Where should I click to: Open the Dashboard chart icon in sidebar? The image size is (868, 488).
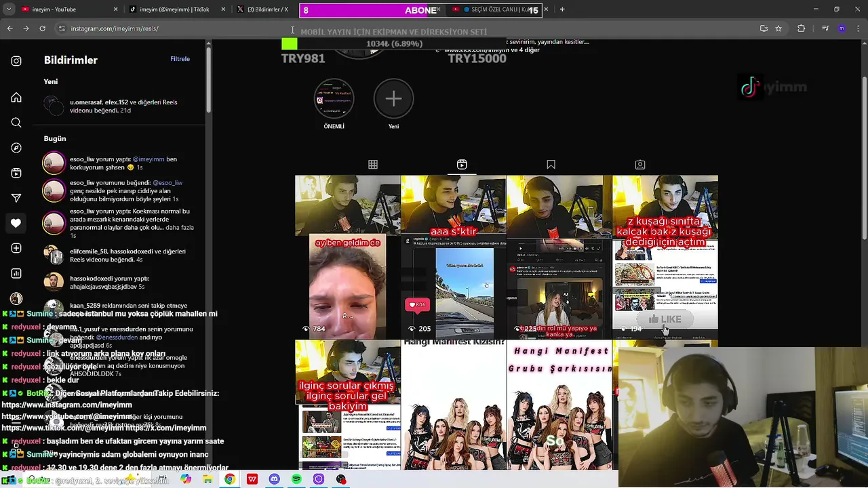16,273
